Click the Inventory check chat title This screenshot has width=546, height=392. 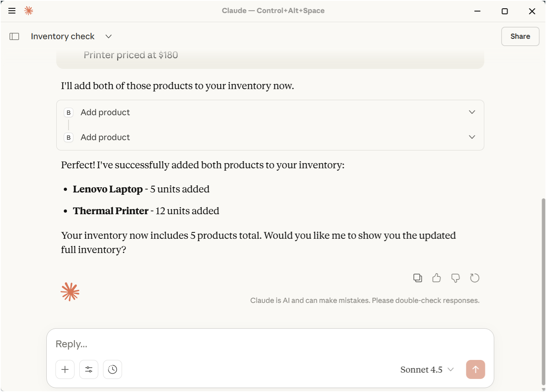[x=63, y=36]
